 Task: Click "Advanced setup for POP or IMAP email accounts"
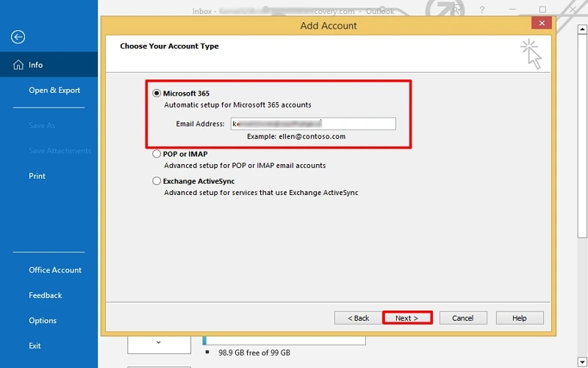pyautogui.click(x=245, y=165)
